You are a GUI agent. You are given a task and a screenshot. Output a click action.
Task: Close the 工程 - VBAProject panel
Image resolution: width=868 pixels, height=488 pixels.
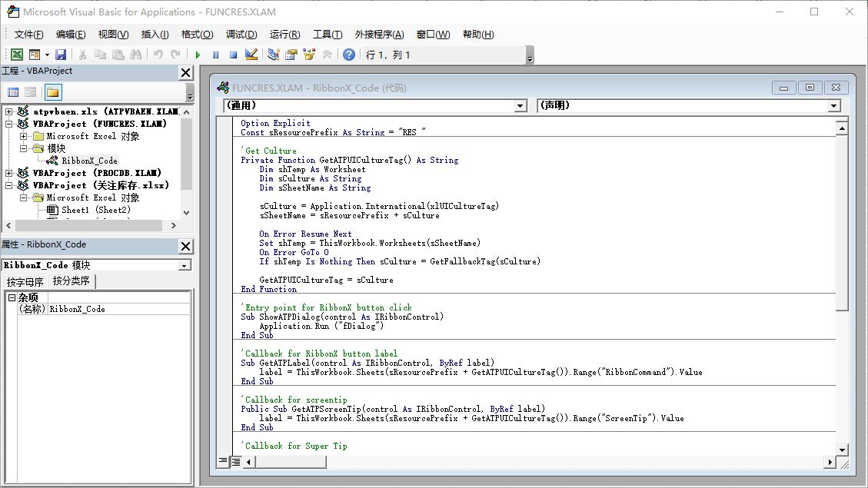[x=186, y=72]
